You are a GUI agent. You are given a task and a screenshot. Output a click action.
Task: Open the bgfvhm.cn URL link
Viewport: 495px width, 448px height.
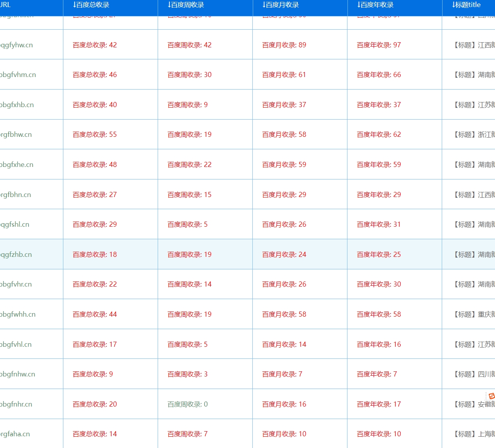[x=18, y=75]
